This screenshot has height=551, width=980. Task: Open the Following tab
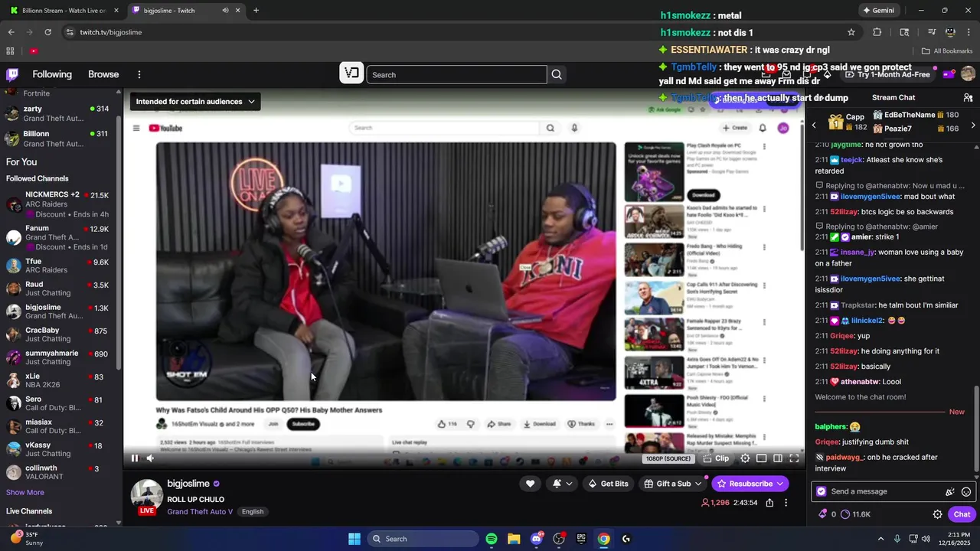[52, 74]
